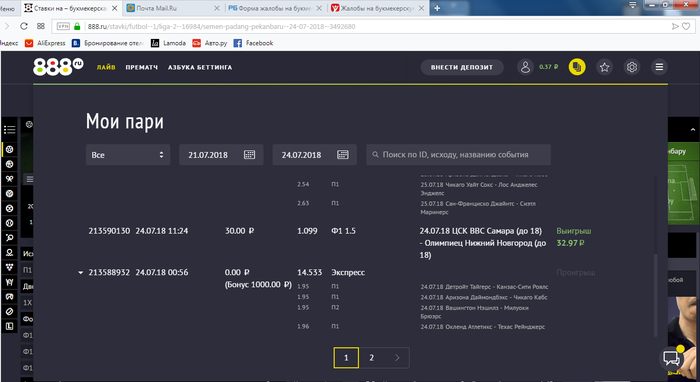Open calendar for end date 24.07.2018
The width and height of the screenshot is (700, 382).
(x=342, y=155)
